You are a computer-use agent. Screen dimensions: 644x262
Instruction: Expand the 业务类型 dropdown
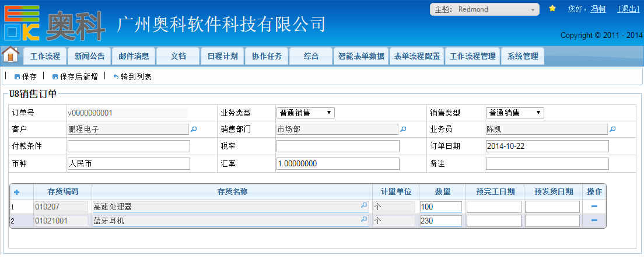click(305, 113)
